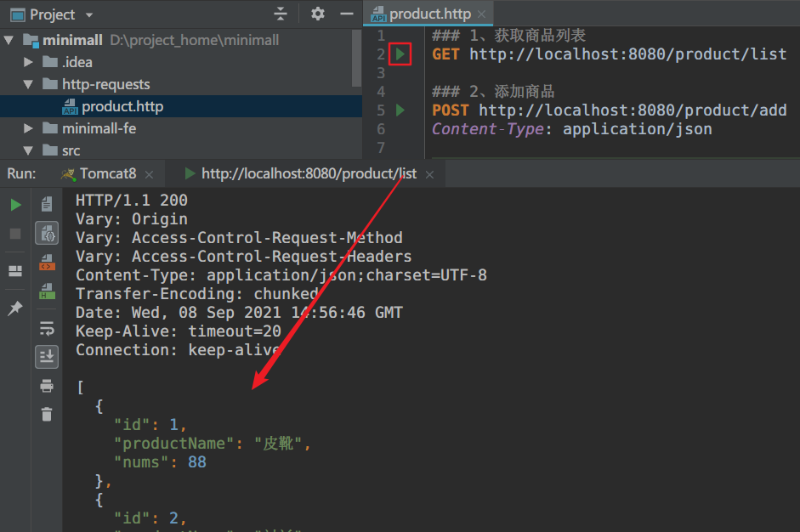Click the '"nums": 88' JSON line
Image resolution: width=800 pixels, height=532 pixels.
pyautogui.click(x=160, y=462)
